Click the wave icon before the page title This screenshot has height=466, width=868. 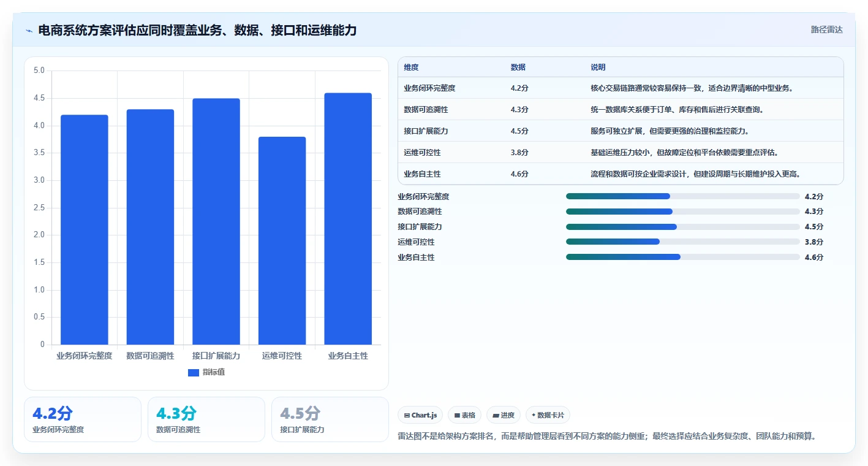tap(29, 30)
